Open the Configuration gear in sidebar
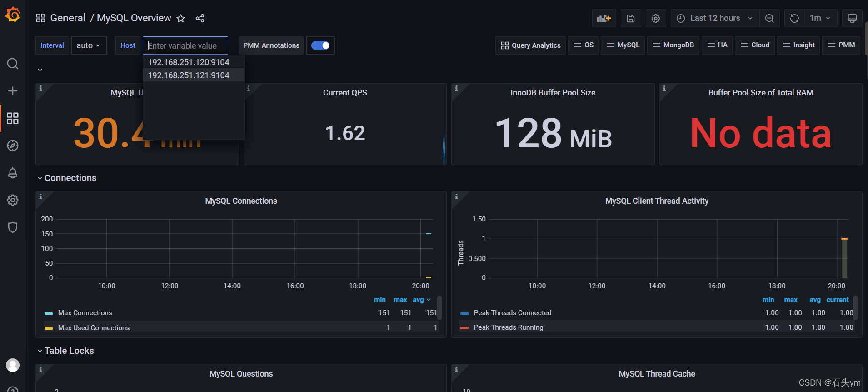868x392 pixels. (x=13, y=200)
